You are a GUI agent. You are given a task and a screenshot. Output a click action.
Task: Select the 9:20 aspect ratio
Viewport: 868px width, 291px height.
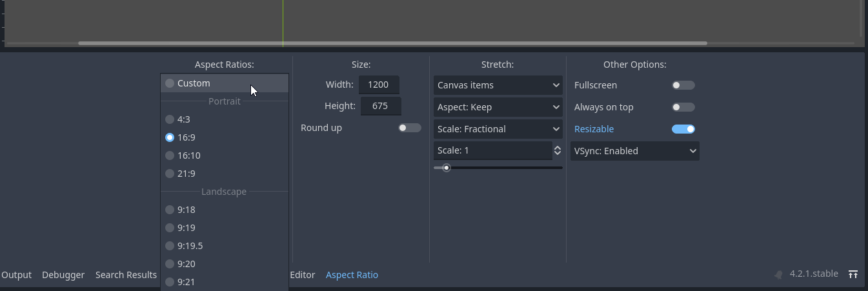(225, 264)
